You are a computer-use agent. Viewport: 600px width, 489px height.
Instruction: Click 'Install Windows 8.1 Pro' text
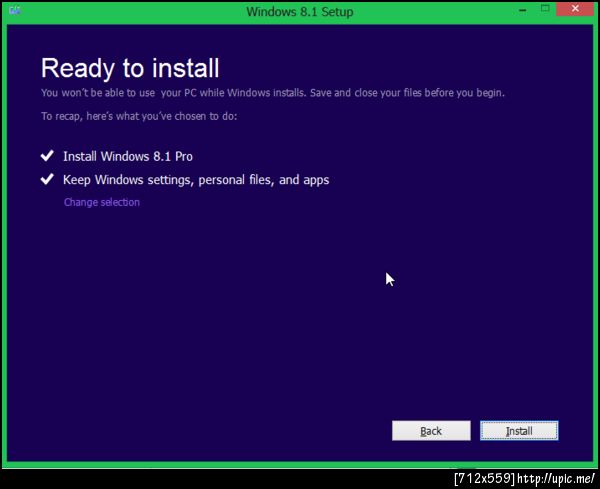(x=128, y=156)
